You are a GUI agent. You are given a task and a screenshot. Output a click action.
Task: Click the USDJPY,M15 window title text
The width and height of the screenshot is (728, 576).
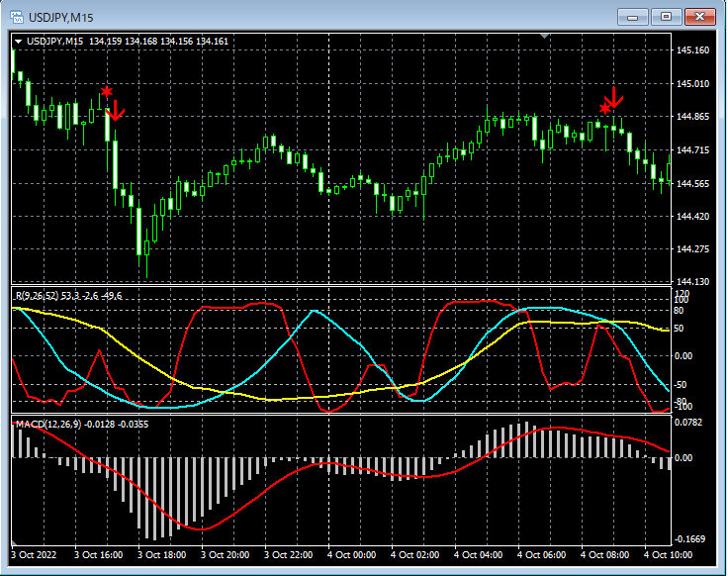(60, 18)
